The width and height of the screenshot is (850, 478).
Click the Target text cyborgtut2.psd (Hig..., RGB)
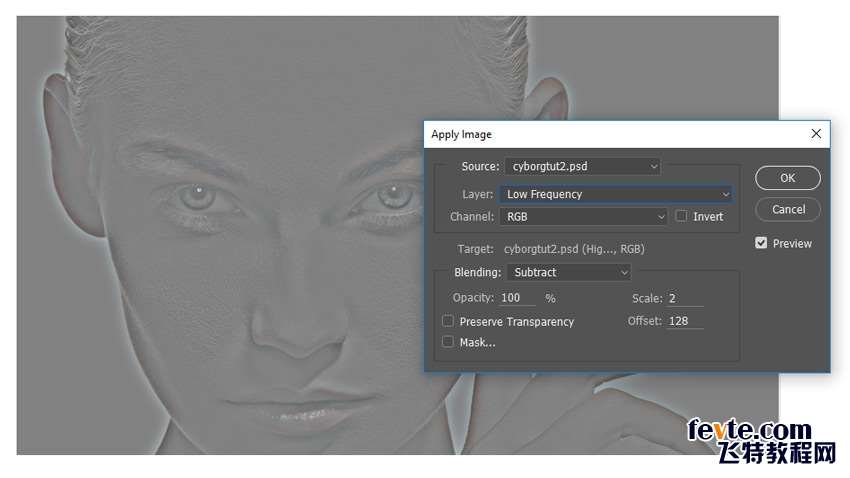pos(574,249)
